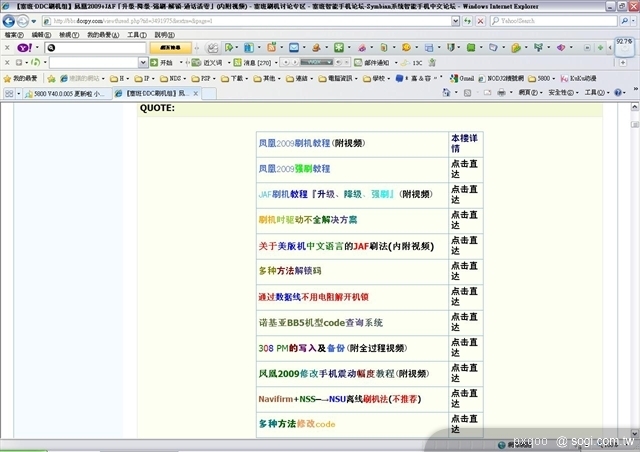This screenshot has width=640, height=452.
Task: Open the 凤凰2009刷机教程 link
Action: (x=294, y=143)
